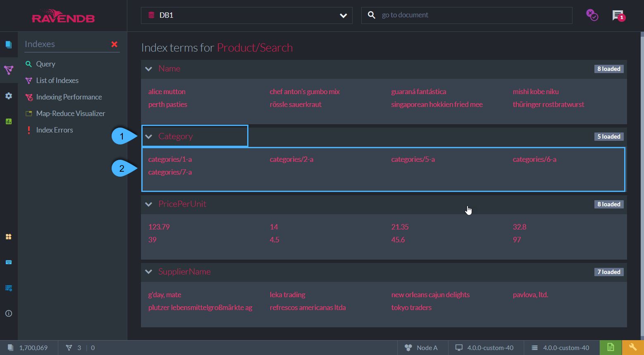Click the term tokyo traders
644x355 pixels.
pyautogui.click(x=411, y=308)
